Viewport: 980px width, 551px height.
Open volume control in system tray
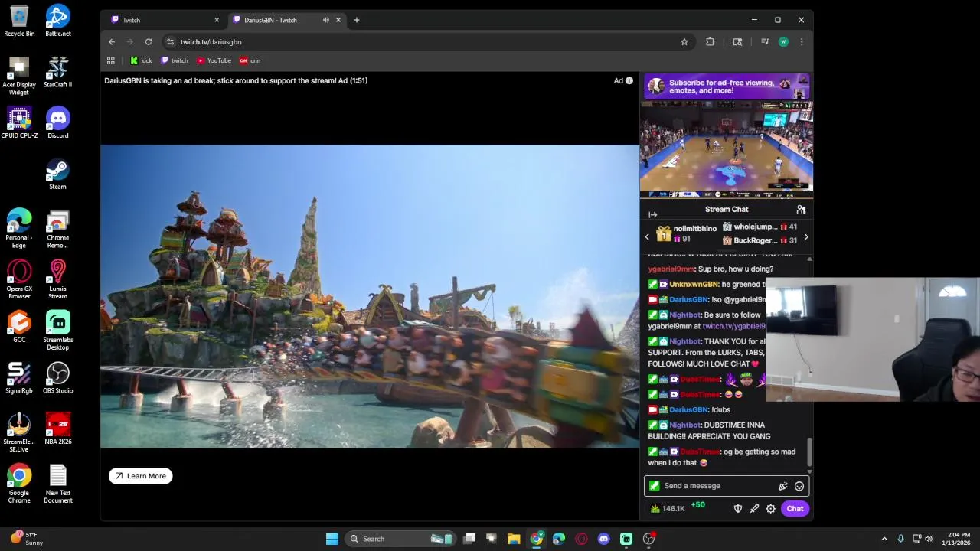coord(929,539)
